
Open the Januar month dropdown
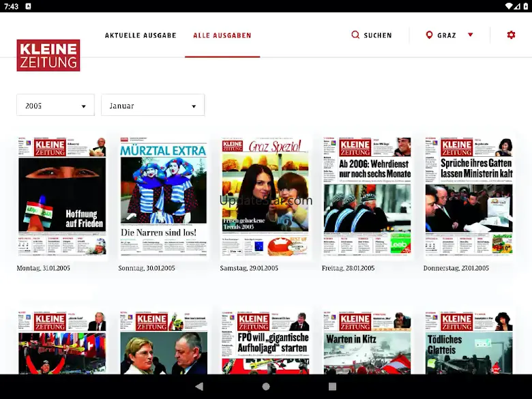tap(152, 106)
